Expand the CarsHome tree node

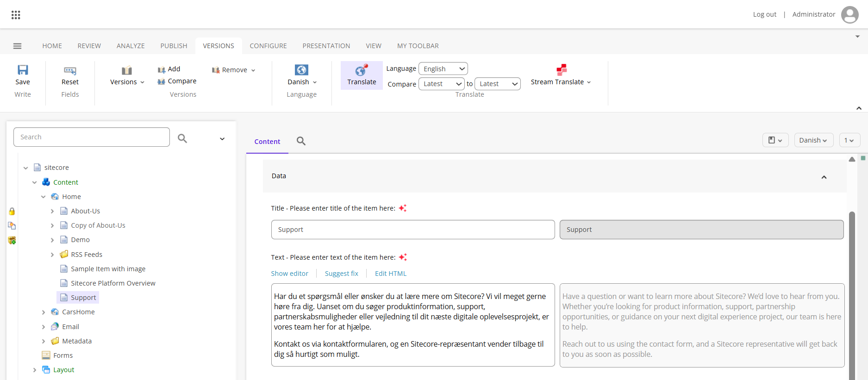[x=44, y=312]
